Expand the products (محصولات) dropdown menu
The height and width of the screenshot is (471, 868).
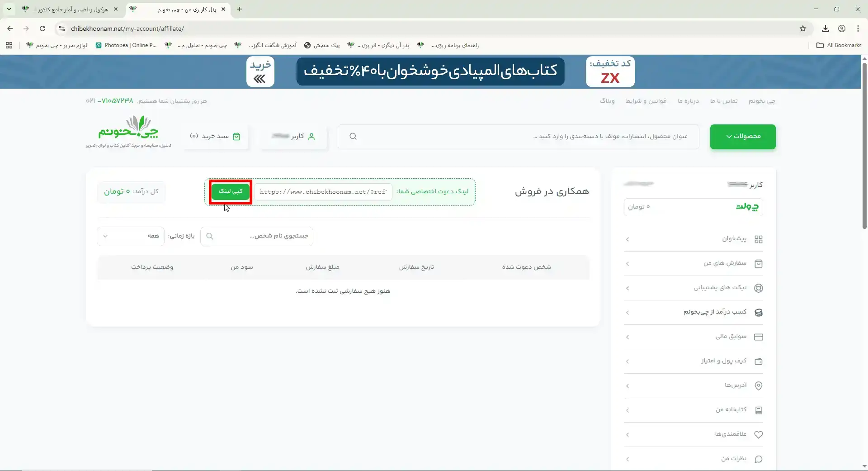coord(742,137)
